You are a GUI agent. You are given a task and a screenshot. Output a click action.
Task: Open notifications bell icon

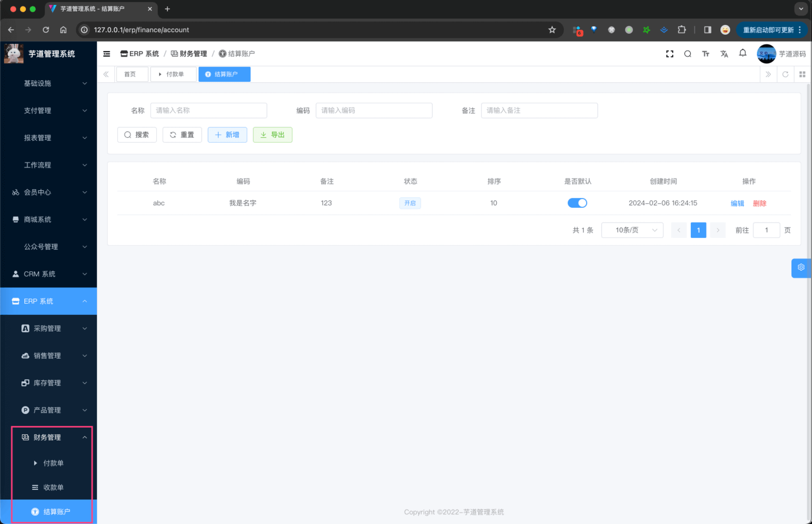click(x=742, y=53)
